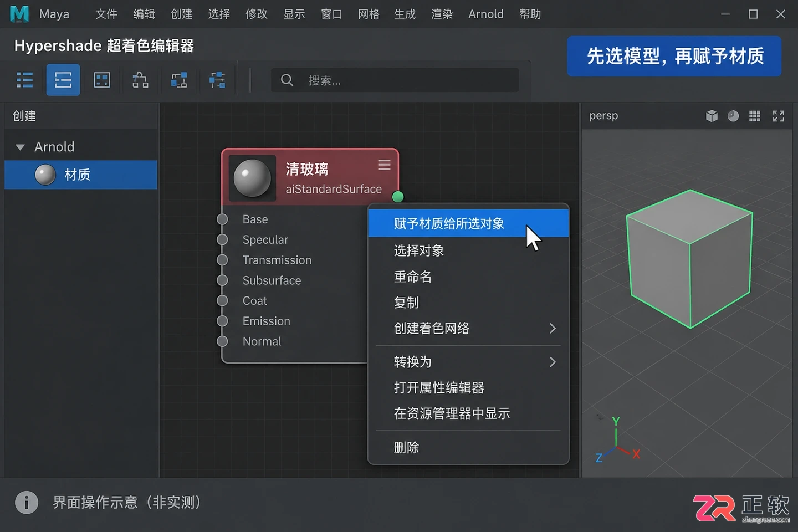Screen dimensions: 798x532
Task: Open the 帮助 menu
Action: (x=530, y=14)
